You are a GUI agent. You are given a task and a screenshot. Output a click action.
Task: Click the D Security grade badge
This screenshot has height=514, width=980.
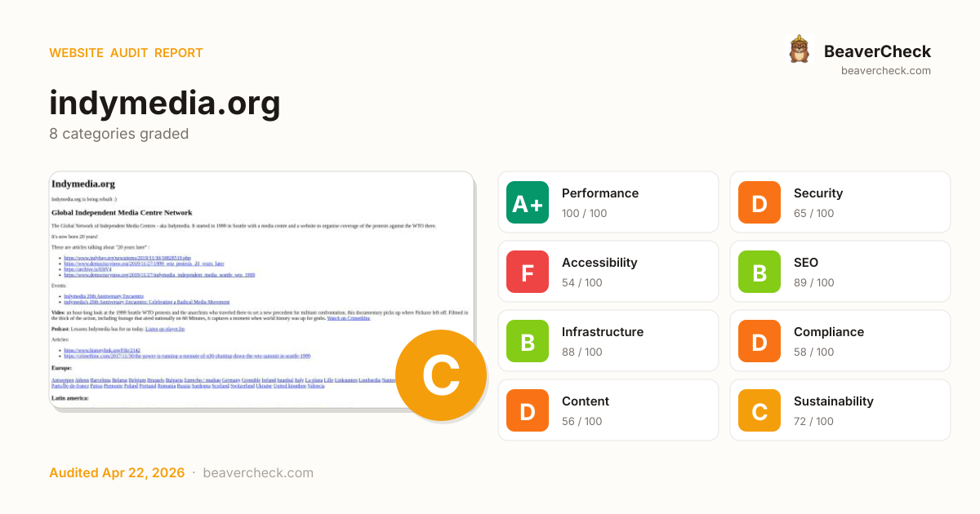pos(759,203)
